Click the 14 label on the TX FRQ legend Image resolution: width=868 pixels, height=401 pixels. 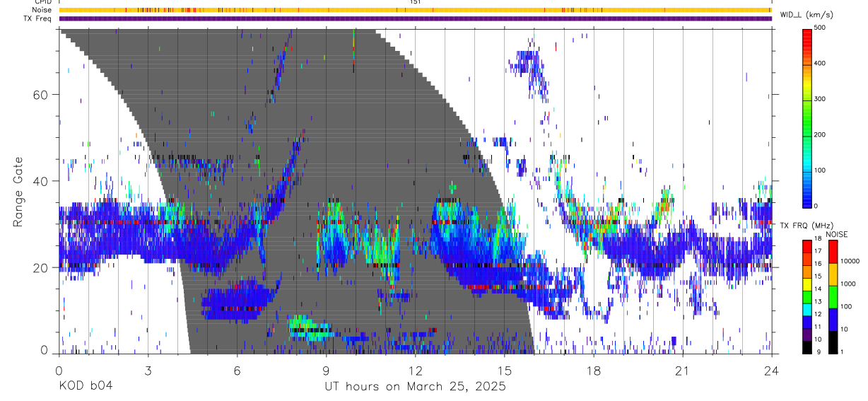coord(819,289)
